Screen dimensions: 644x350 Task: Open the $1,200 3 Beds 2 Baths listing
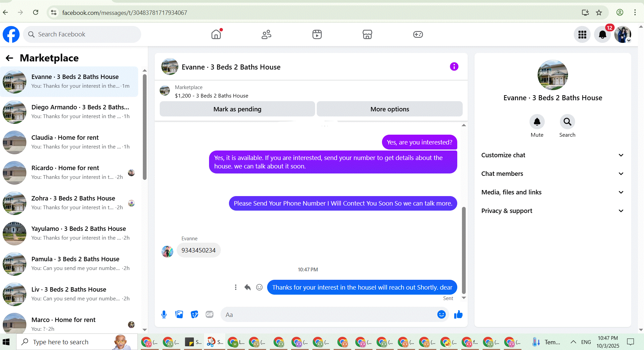pos(211,96)
